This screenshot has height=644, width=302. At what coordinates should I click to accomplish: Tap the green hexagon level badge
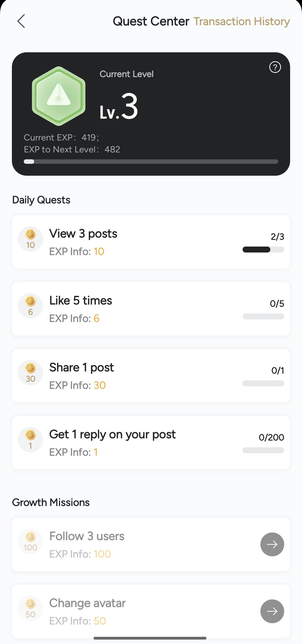coord(59,96)
